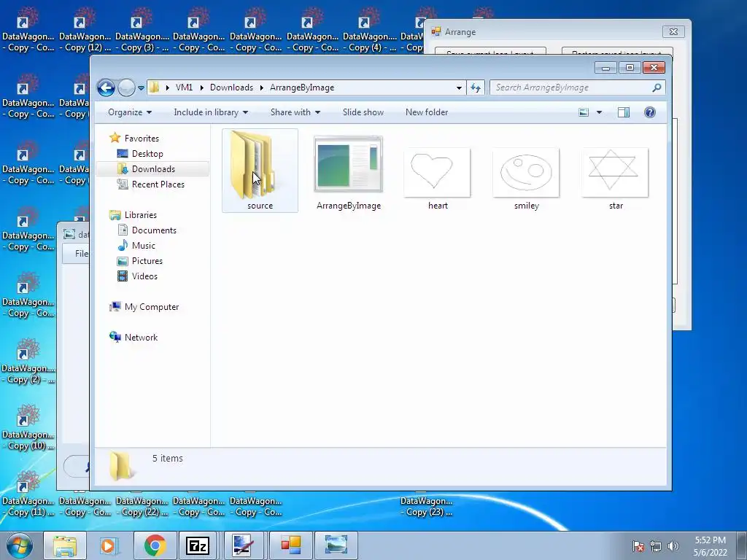The image size is (747, 560).
Task: Select Favorites in navigation pane
Action: click(x=141, y=138)
